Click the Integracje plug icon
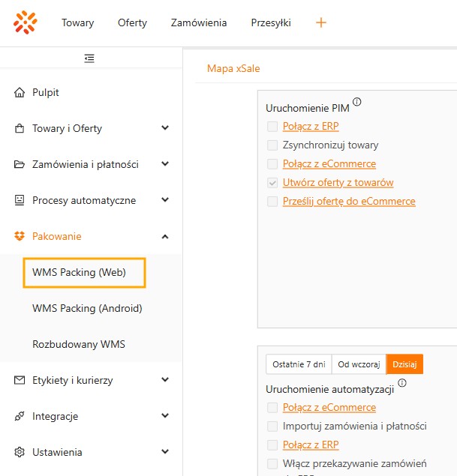Screen dimensions: 457x476 click(20, 416)
